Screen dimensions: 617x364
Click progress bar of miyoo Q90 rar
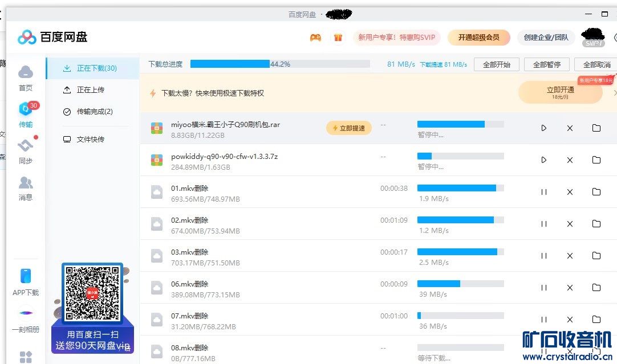tap(460, 124)
